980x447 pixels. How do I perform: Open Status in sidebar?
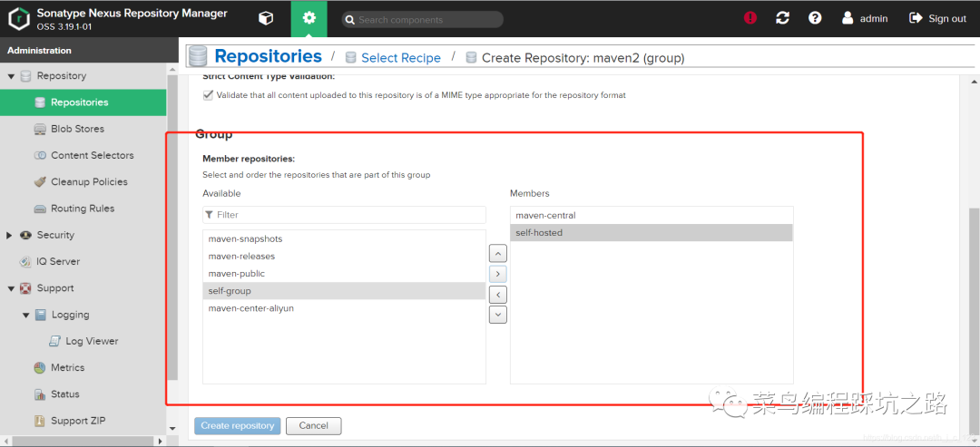65,394
